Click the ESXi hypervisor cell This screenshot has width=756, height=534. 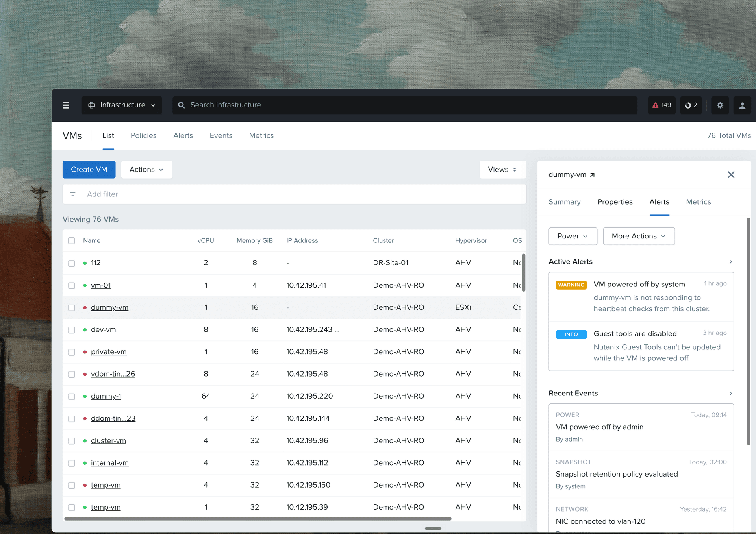click(x=463, y=307)
